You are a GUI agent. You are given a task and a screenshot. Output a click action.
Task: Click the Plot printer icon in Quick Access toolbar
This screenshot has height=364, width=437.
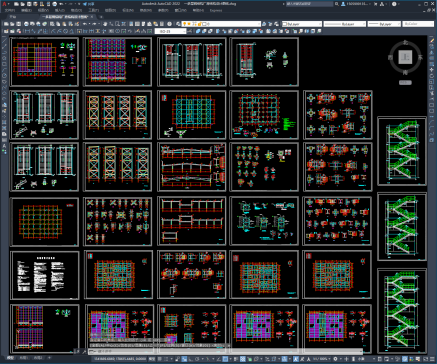point(54,4)
